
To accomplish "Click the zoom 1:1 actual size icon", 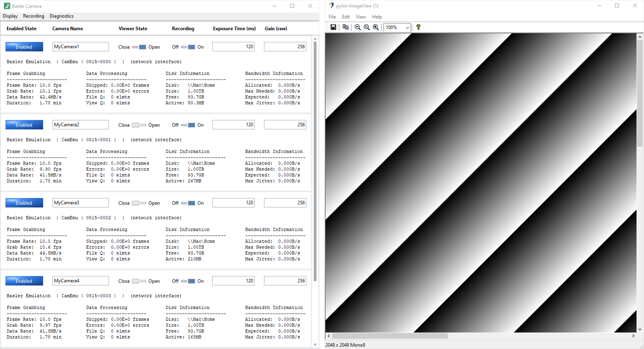I will 367,27.
